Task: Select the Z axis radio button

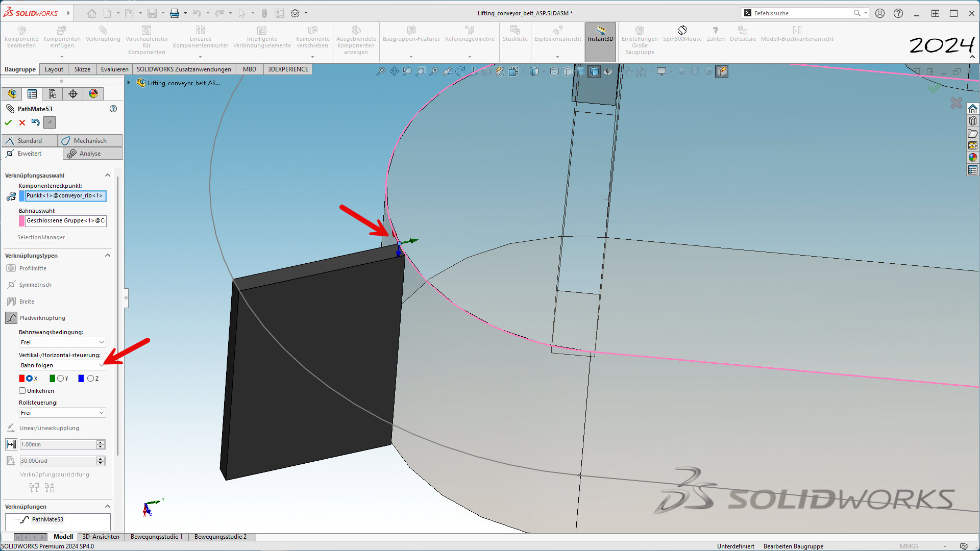Action: click(90, 379)
